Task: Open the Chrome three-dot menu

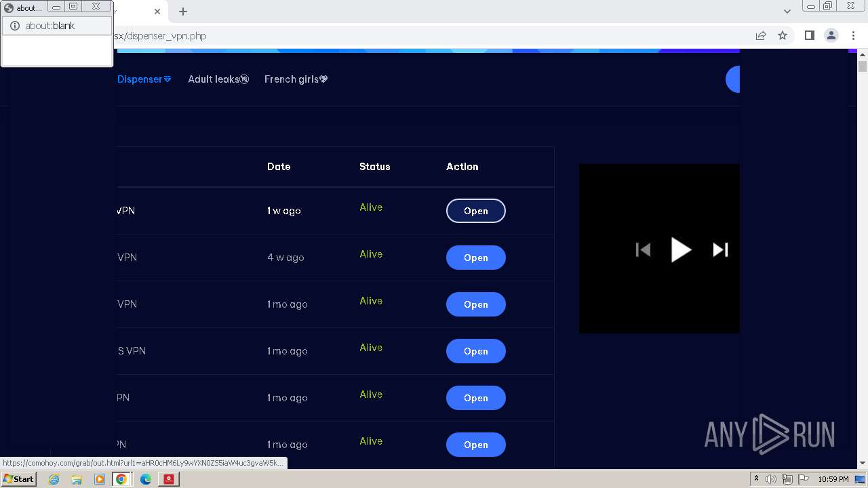Action: [853, 35]
